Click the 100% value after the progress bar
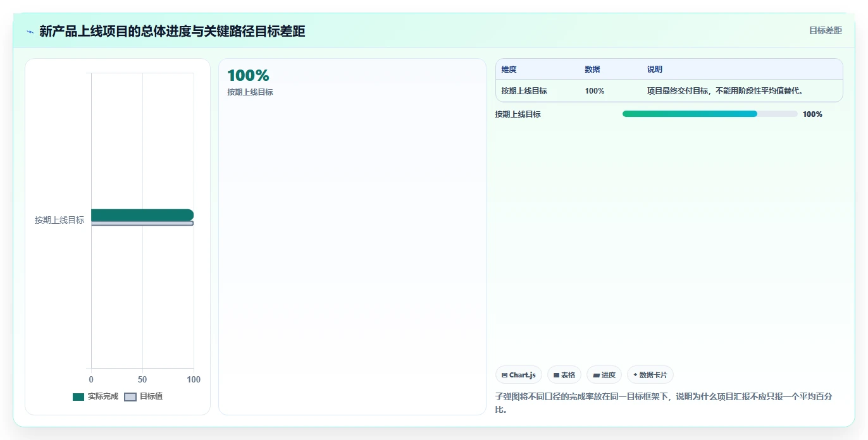Image resolution: width=868 pixels, height=440 pixels. click(812, 114)
